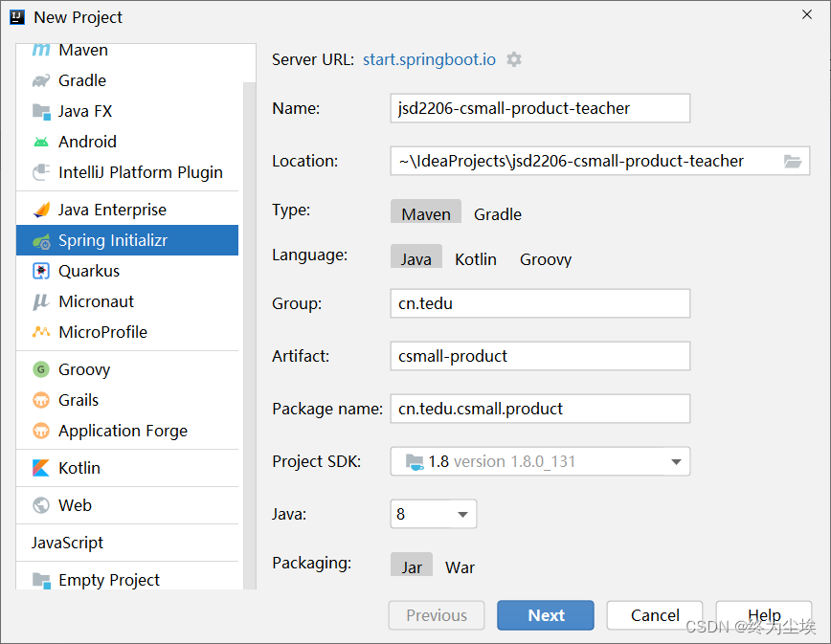Open the Java version dropdown
This screenshot has height=644, width=831.
coord(433,514)
